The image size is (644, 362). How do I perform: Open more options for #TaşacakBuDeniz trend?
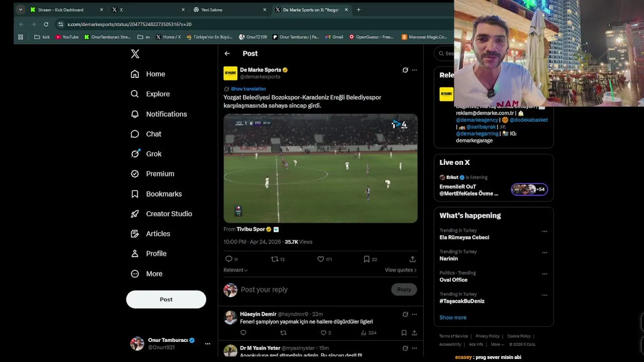[544, 295]
